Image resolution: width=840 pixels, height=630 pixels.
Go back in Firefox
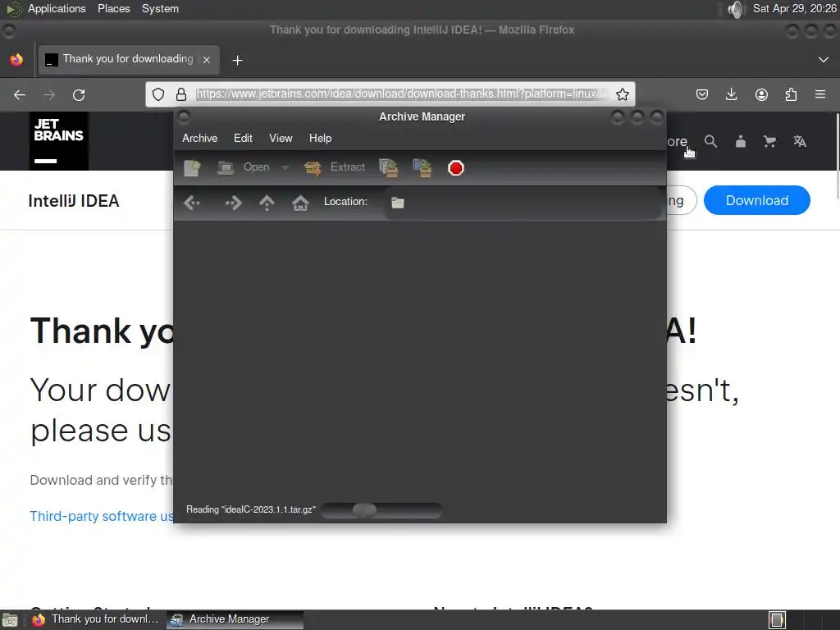coord(20,95)
